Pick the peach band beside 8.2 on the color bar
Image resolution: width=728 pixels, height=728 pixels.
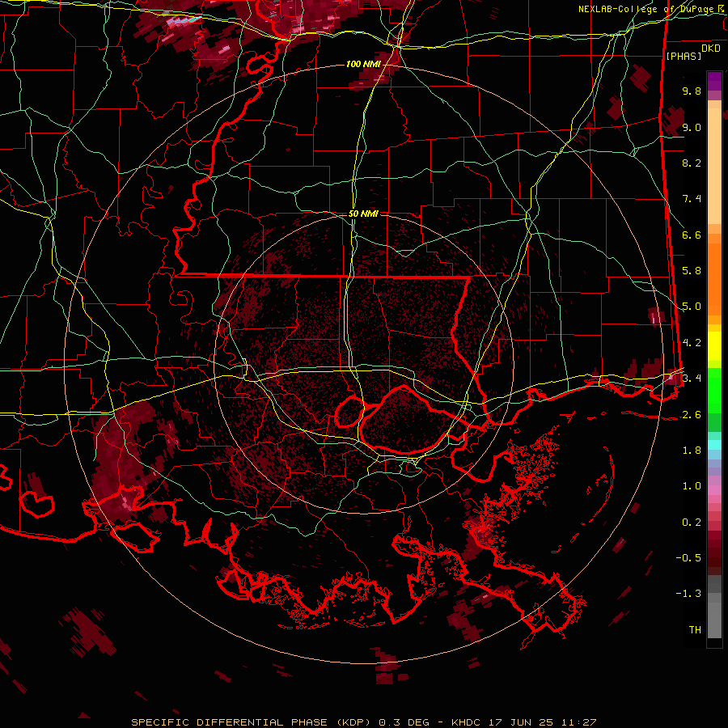[714, 166]
